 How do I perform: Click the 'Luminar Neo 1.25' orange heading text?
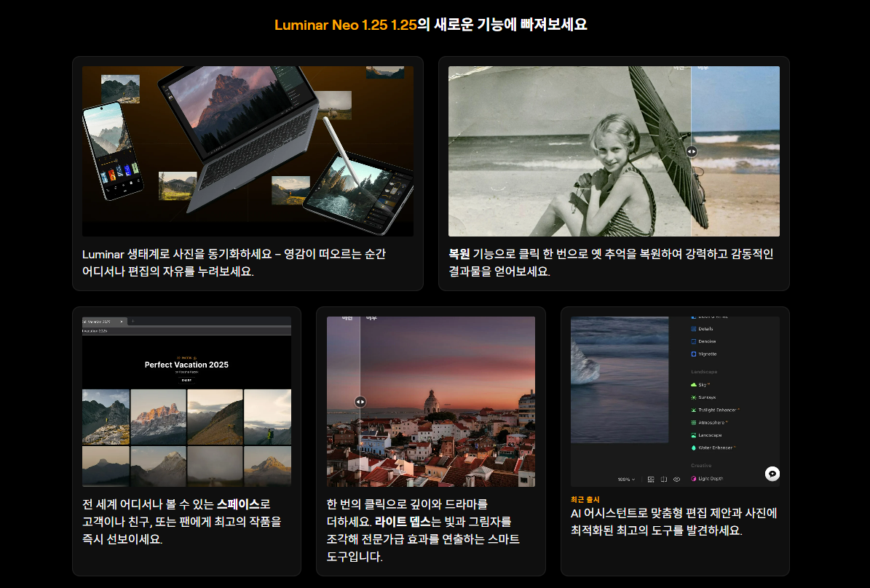pos(346,25)
